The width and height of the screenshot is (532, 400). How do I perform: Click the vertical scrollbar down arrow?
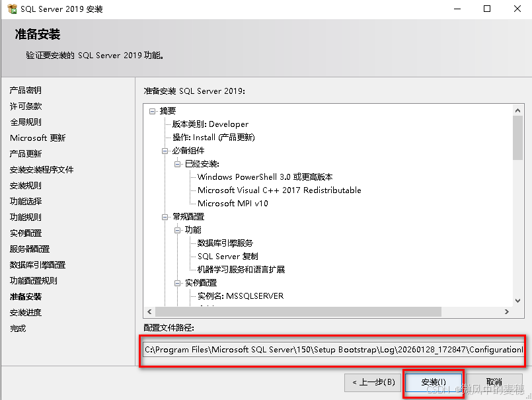pyautogui.click(x=517, y=301)
